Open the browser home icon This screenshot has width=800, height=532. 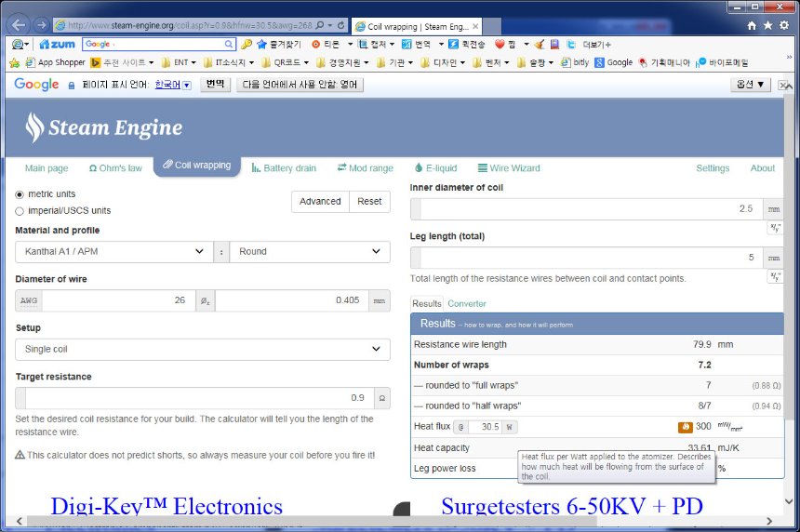(752, 25)
